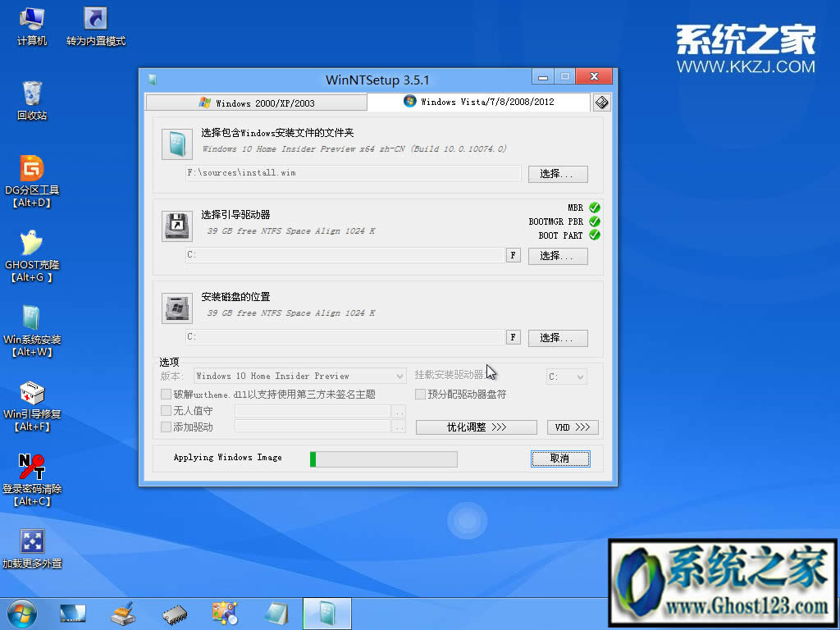Expand the VHD >>> options
840x630 pixels.
pos(572,427)
